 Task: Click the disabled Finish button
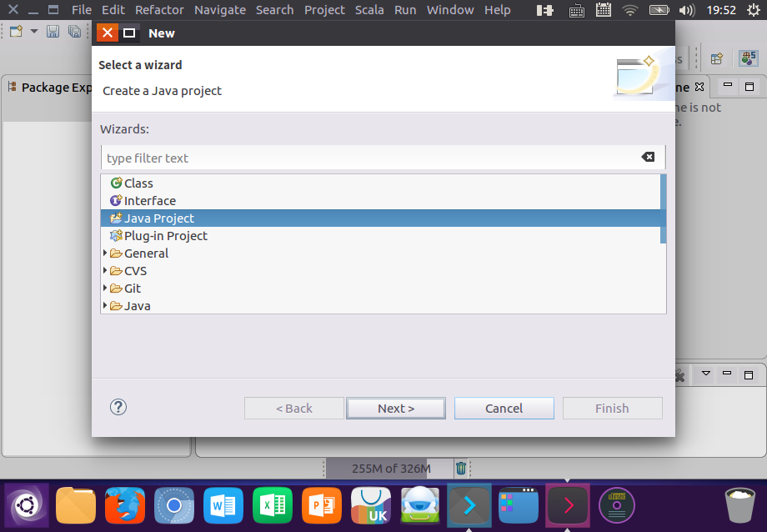click(x=612, y=409)
